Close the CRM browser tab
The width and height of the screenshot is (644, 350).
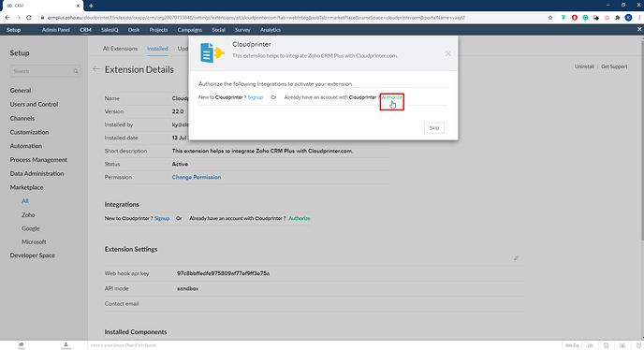point(78,6)
